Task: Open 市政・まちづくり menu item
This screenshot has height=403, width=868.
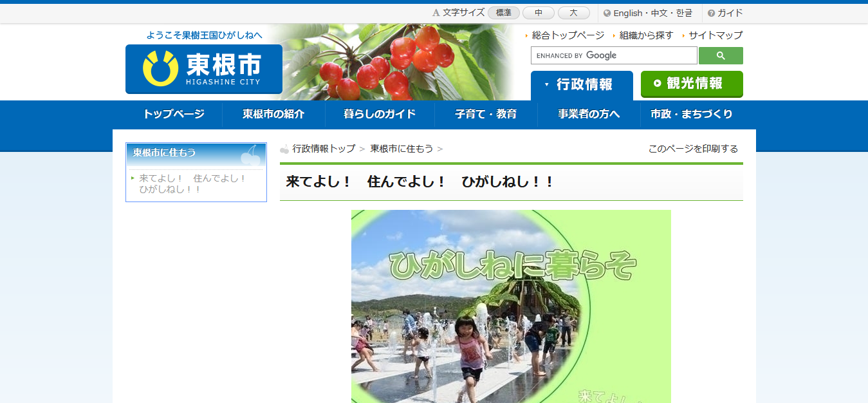Action: [x=692, y=115]
